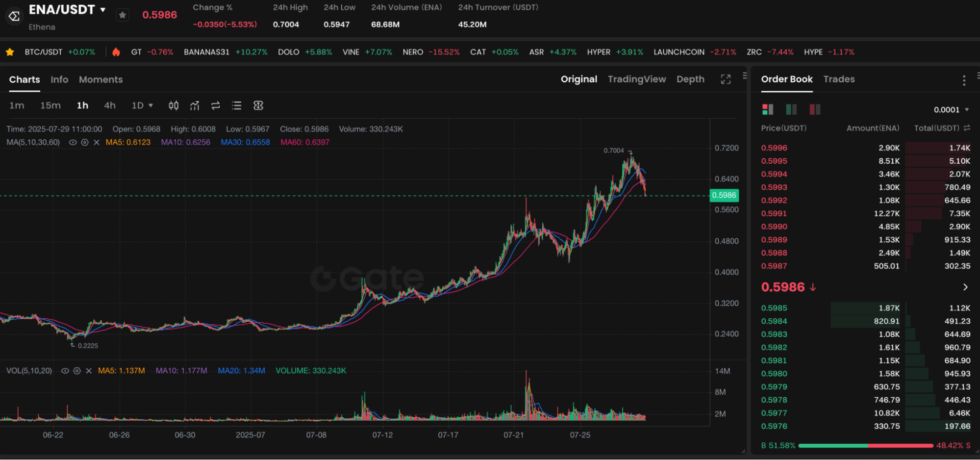This screenshot has height=460, width=980.
Task: Click the gold star favorites icon in ticker bar
Action: pos(10,52)
